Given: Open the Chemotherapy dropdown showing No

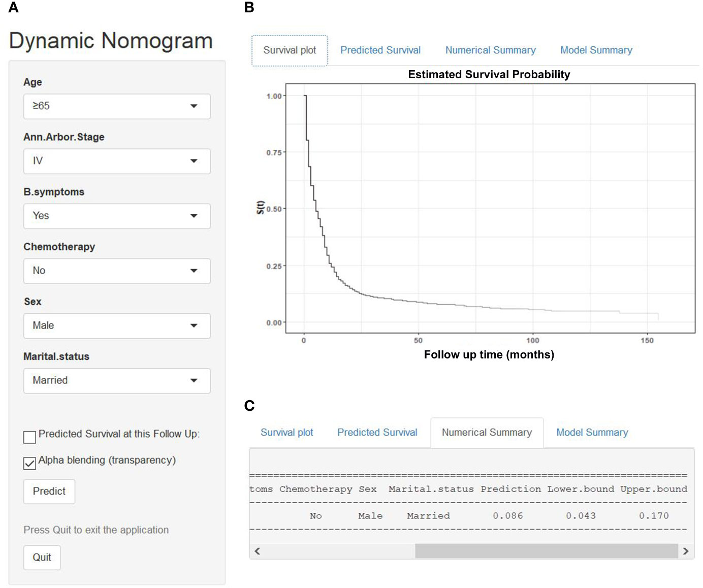Looking at the screenshot, I should [117, 271].
